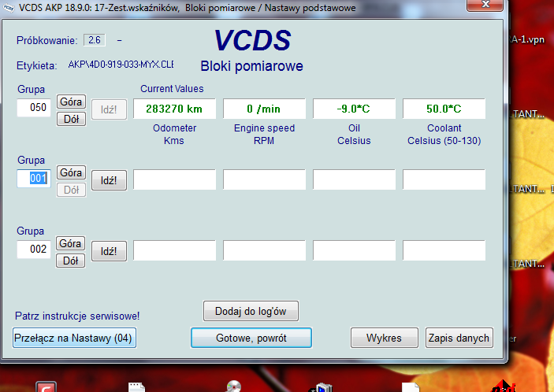Click Gotowe, powrót button
Viewport: 554px width, 392px height.
(x=251, y=338)
